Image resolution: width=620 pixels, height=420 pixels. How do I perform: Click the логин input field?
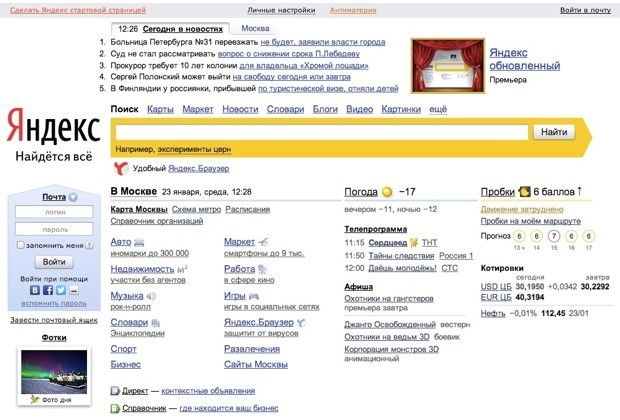(54, 212)
